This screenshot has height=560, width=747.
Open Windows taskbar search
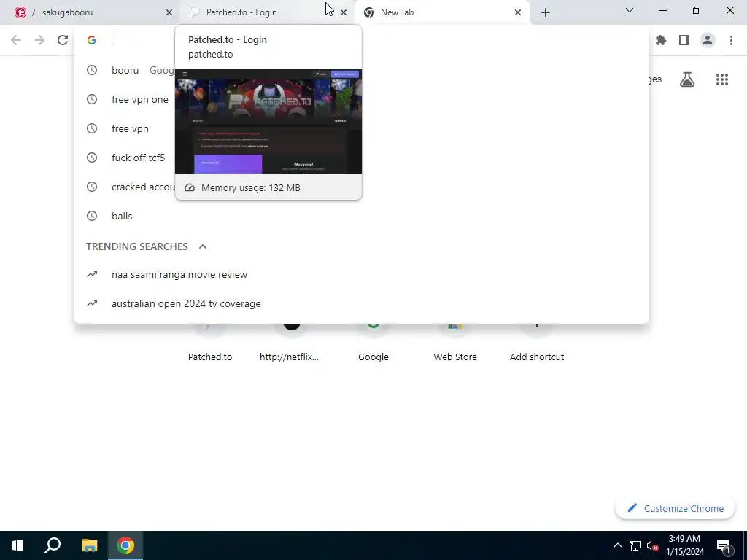(53, 545)
